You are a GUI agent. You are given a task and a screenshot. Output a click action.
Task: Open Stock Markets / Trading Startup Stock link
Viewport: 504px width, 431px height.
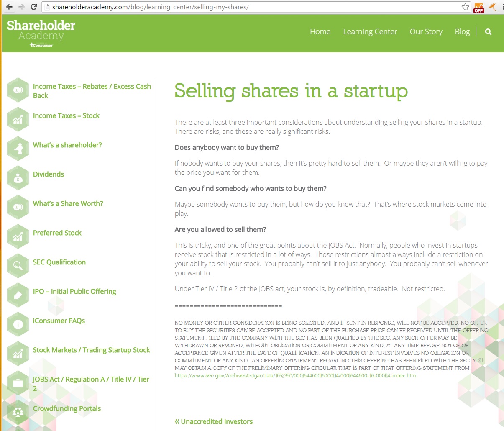[91, 350]
